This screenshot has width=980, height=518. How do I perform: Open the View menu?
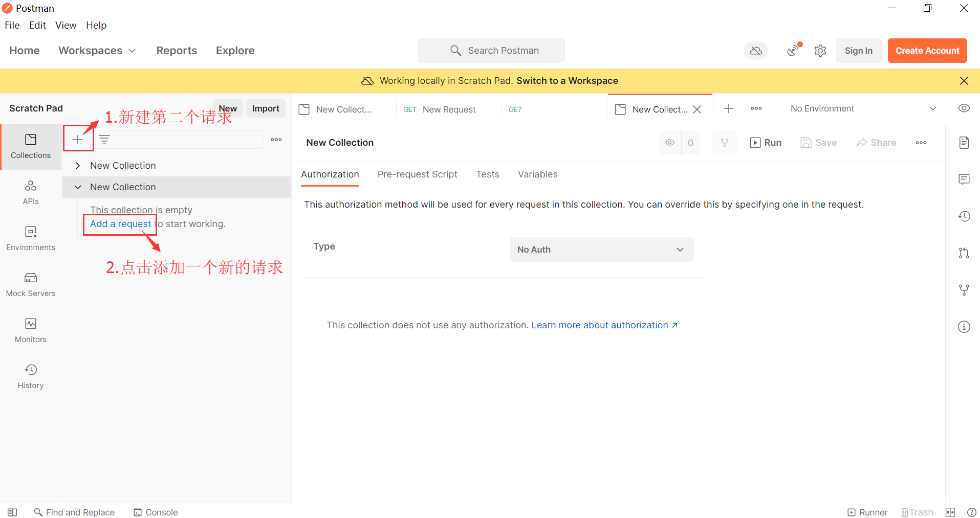click(x=66, y=25)
